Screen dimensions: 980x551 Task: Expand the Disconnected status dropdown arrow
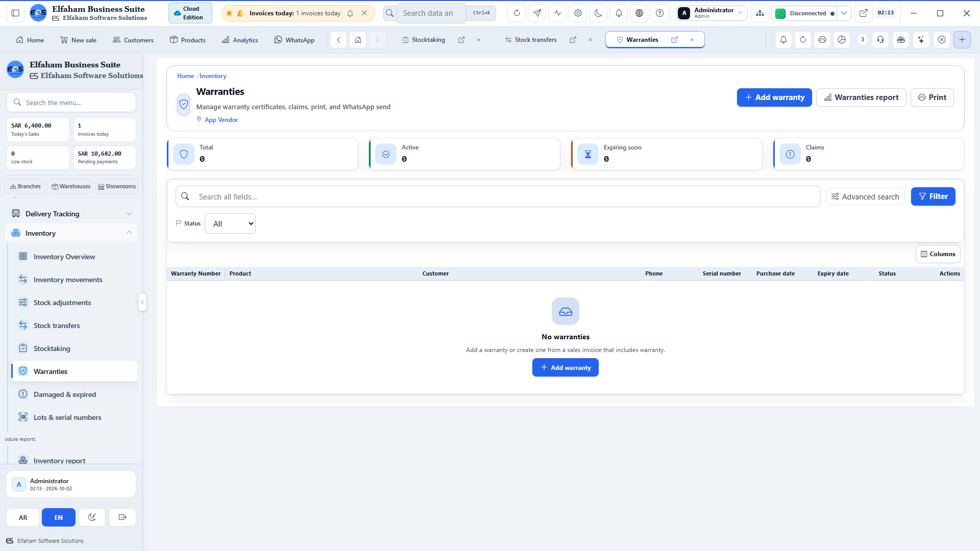[844, 13]
